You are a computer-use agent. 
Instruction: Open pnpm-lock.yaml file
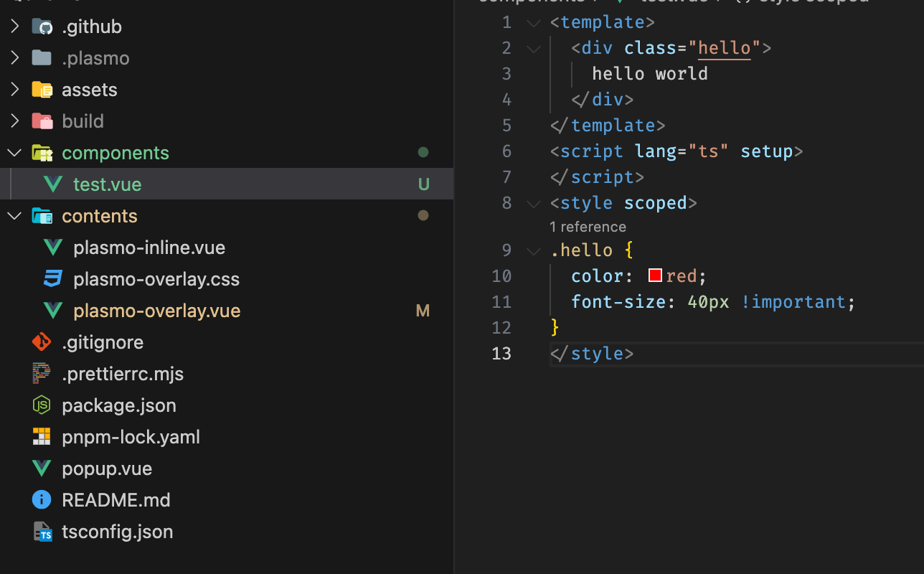pos(131,437)
